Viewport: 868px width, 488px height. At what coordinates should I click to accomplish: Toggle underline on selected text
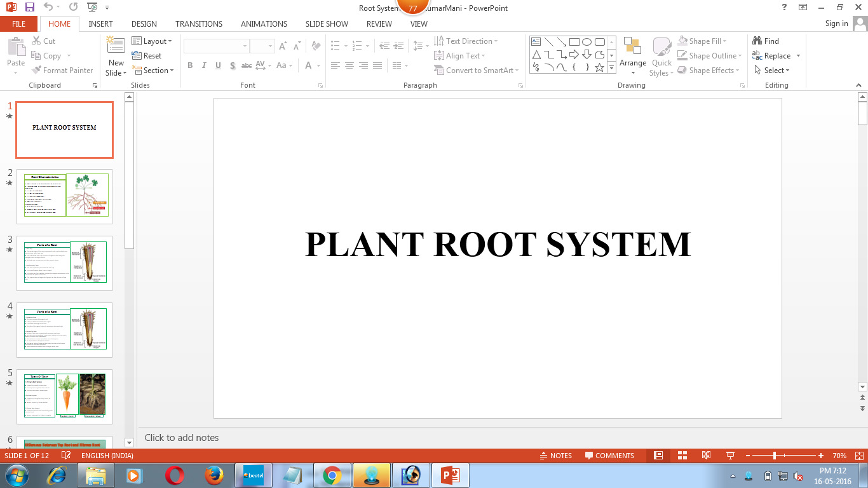click(218, 65)
